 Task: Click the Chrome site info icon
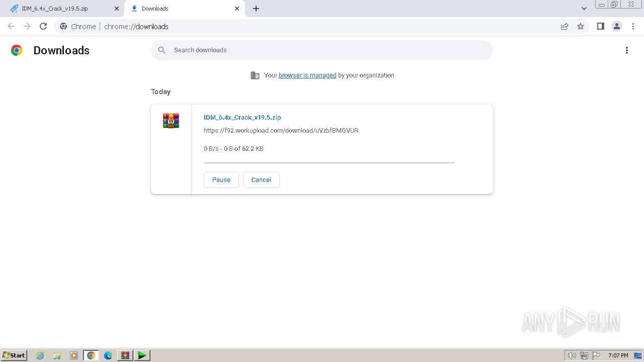pos(63,26)
